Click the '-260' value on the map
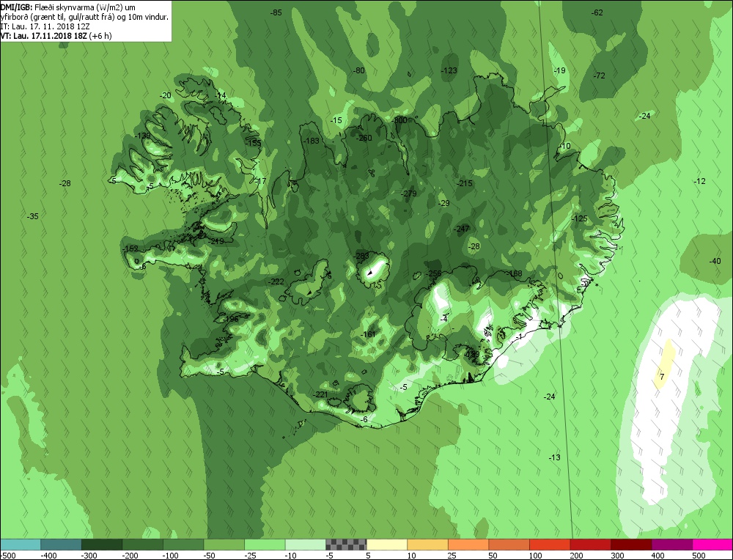 click(x=364, y=138)
